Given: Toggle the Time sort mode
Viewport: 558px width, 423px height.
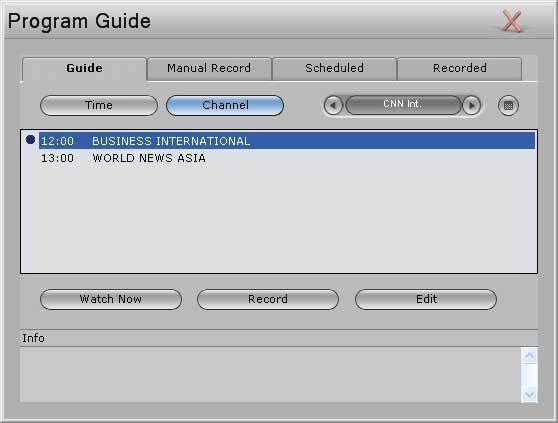Looking at the screenshot, I should coord(99,105).
